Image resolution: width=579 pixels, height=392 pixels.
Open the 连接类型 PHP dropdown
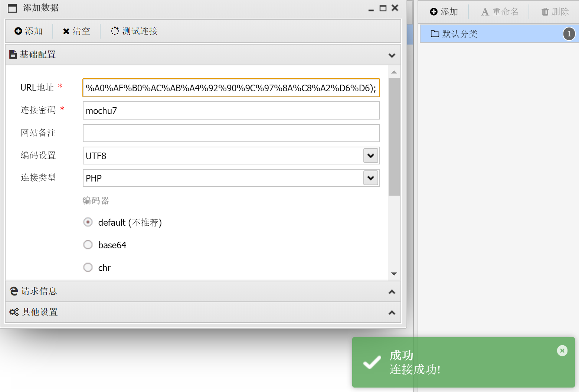pyautogui.click(x=370, y=178)
